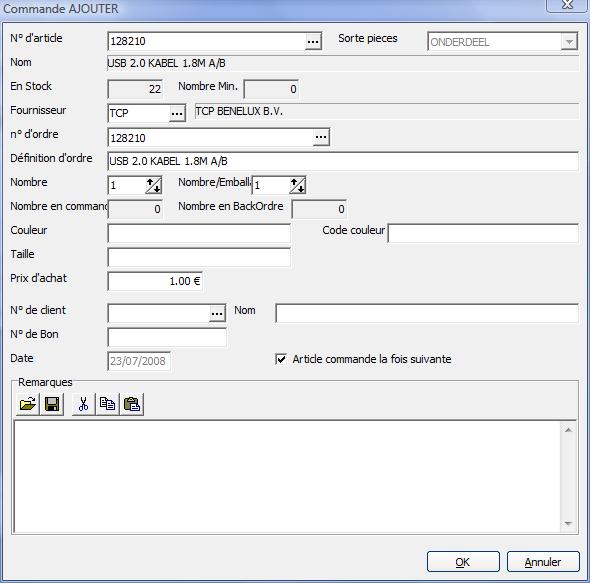This screenshot has width=590, height=583.
Task: Click inside the Remarques text area
Action: (x=287, y=476)
